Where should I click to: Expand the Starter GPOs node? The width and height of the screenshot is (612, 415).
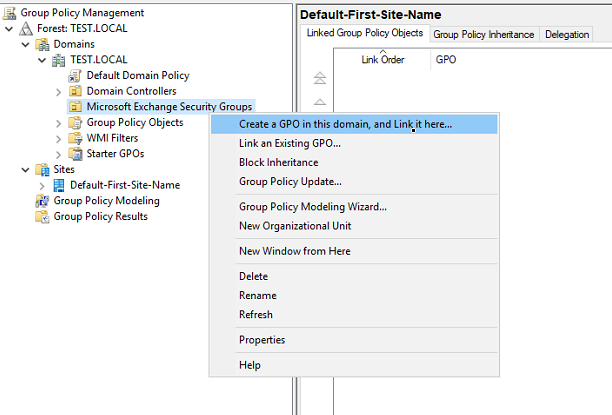coord(59,155)
